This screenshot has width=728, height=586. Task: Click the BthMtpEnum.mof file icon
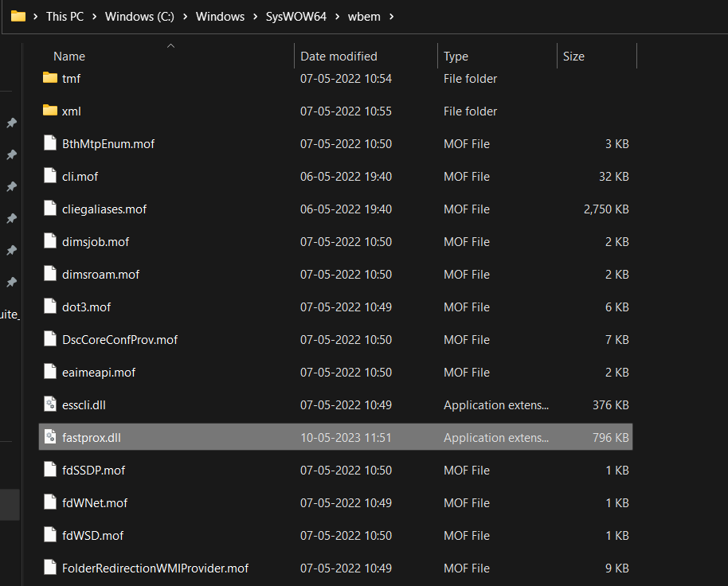point(50,143)
